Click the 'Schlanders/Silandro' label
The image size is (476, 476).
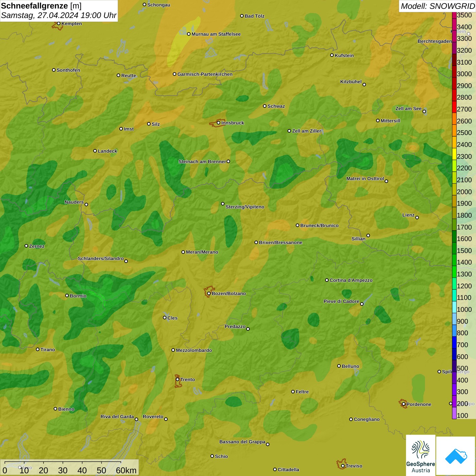(101, 258)
